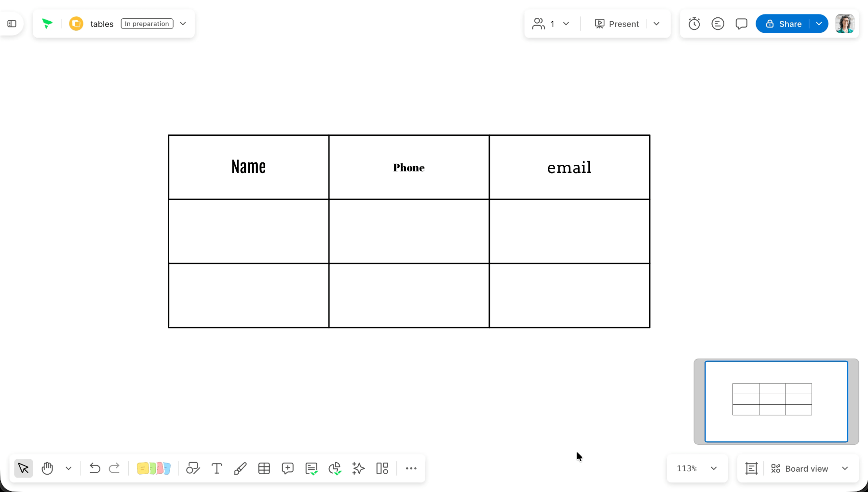This screenshot has height=492, width=868.
Task: Insert a table with table tool
Action: (x=264, y=468)
